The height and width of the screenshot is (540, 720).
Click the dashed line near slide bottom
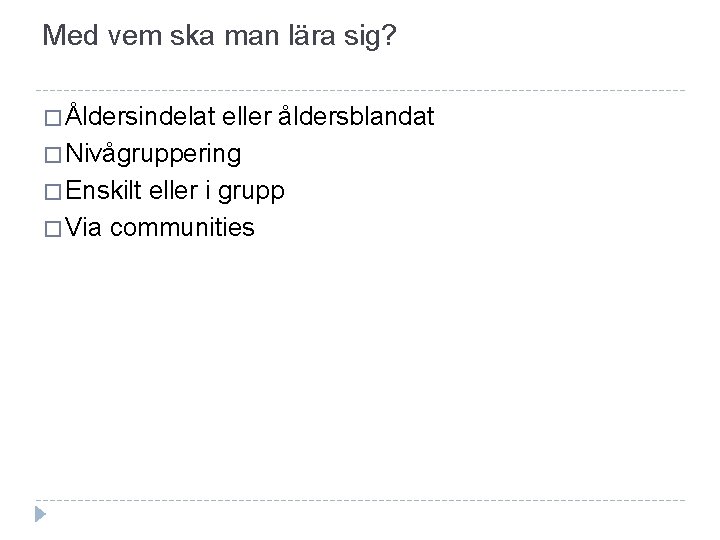(x=360, y=500)
